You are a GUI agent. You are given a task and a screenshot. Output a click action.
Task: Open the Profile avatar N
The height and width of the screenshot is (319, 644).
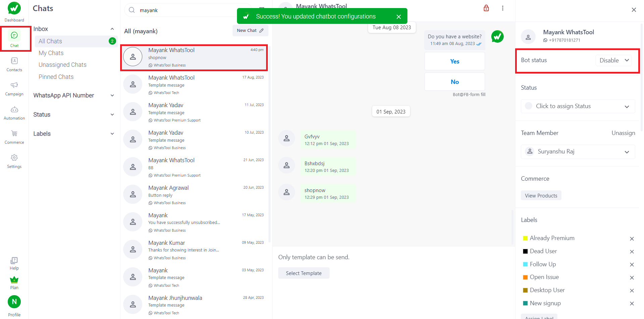point(14,302)
